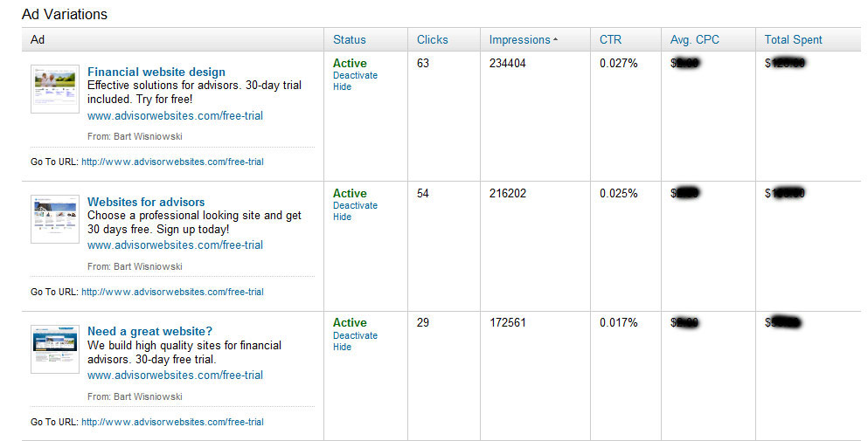Click the Need a great website? title link

point(149,331)
